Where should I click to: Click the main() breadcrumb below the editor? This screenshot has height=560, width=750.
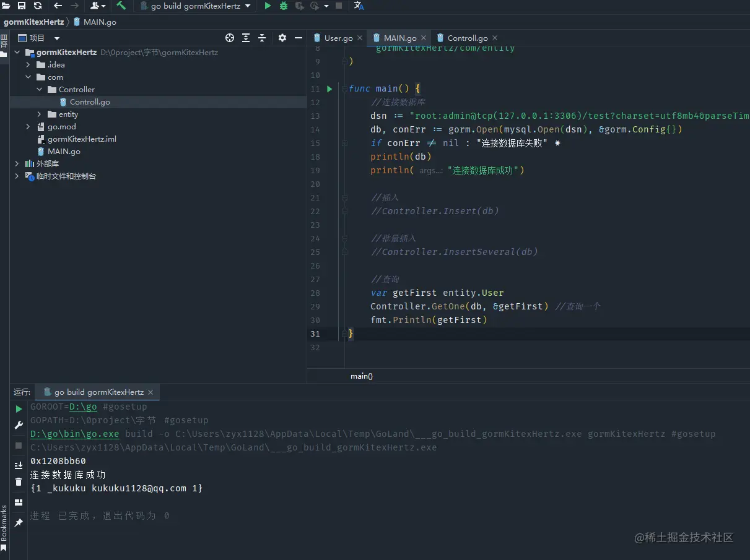pyautogui.click(x=362, y=376)
